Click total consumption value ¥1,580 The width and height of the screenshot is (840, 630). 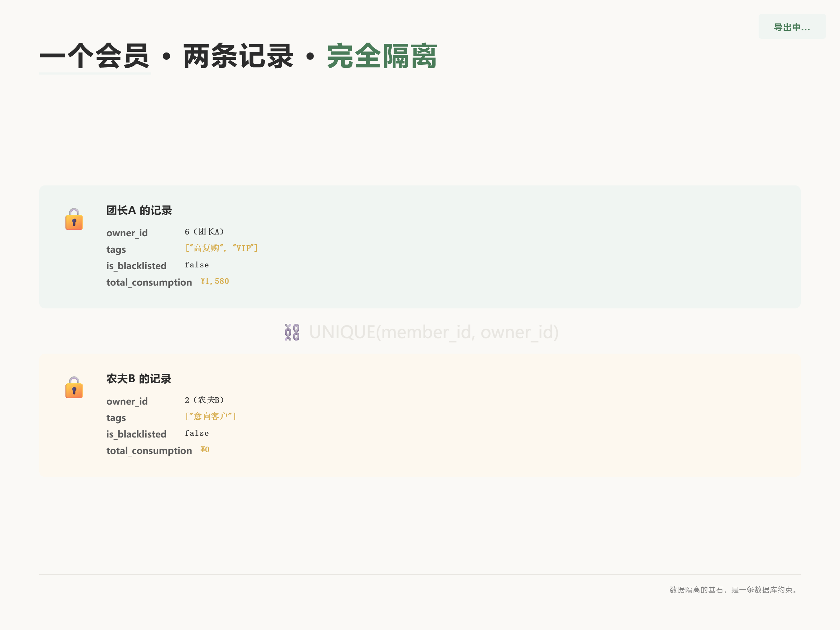point(215,281)
